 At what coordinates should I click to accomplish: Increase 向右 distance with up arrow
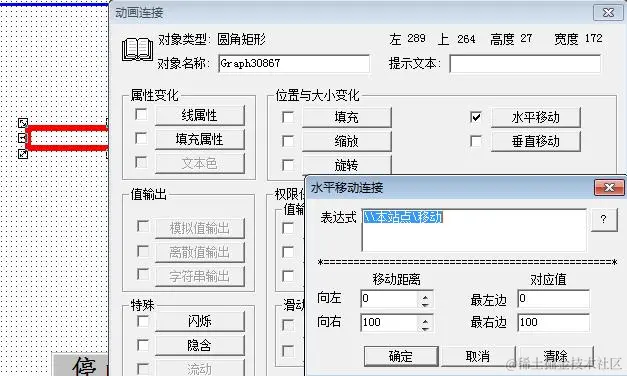point(425,319)
